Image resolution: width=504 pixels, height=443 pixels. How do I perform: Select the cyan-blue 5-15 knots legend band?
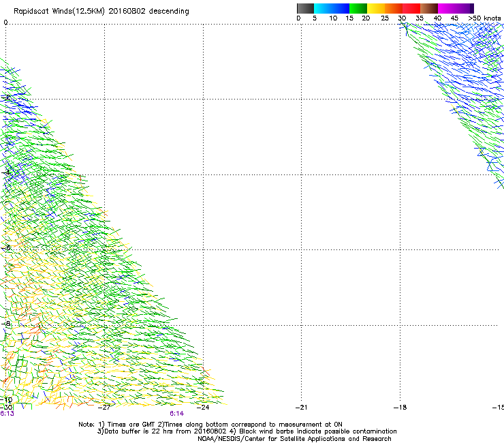332,8
